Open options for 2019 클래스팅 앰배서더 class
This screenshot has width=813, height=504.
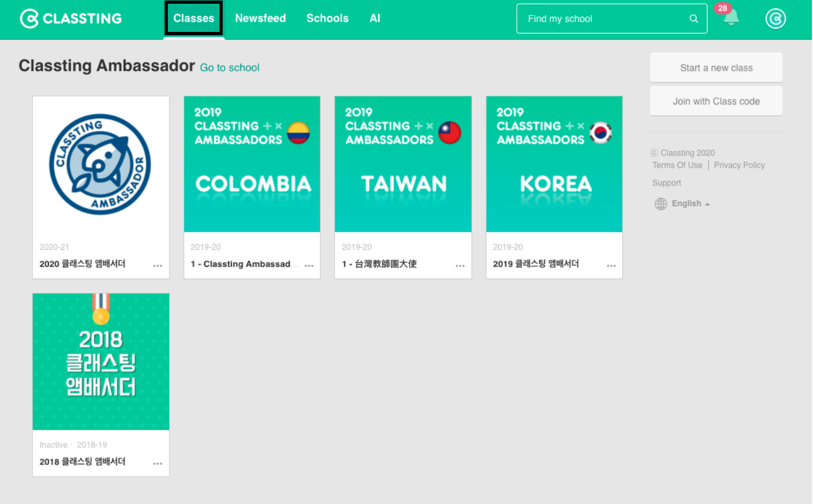[x=611, y=265]
